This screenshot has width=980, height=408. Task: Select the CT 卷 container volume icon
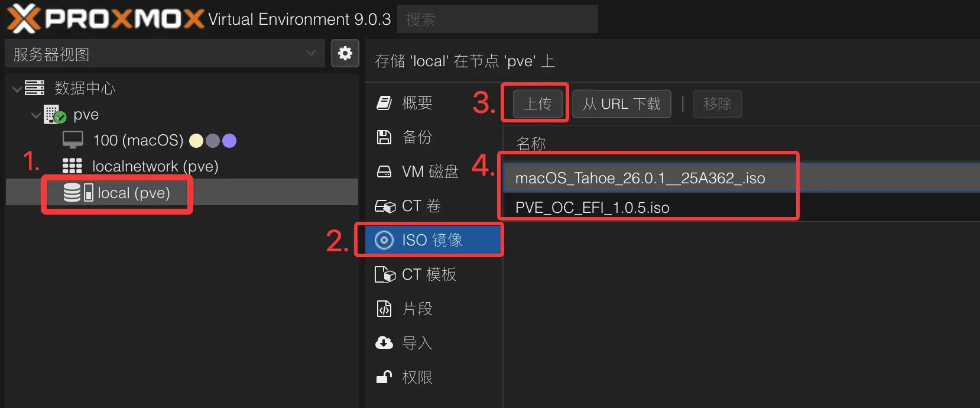(x=385, y=206)
